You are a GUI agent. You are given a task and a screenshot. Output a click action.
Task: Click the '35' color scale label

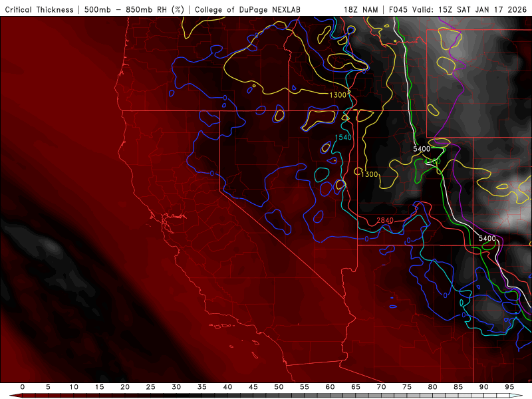tap(202, 387)
